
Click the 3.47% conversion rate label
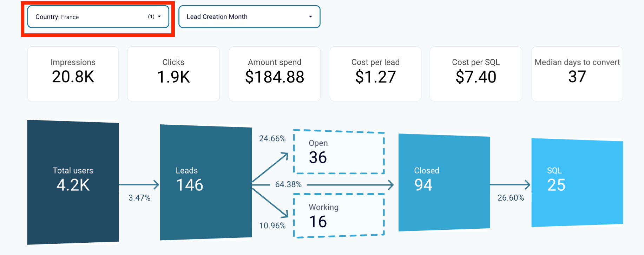139,198
